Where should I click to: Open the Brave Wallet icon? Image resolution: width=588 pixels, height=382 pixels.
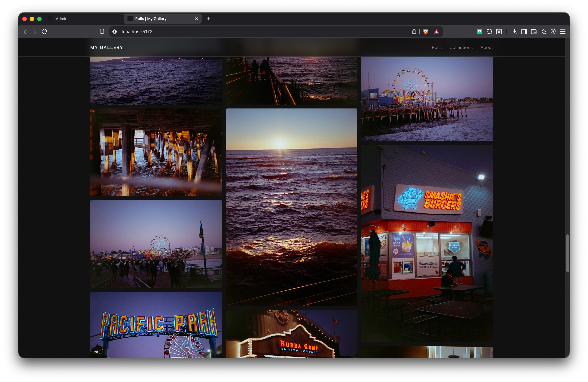coord(534,31)
